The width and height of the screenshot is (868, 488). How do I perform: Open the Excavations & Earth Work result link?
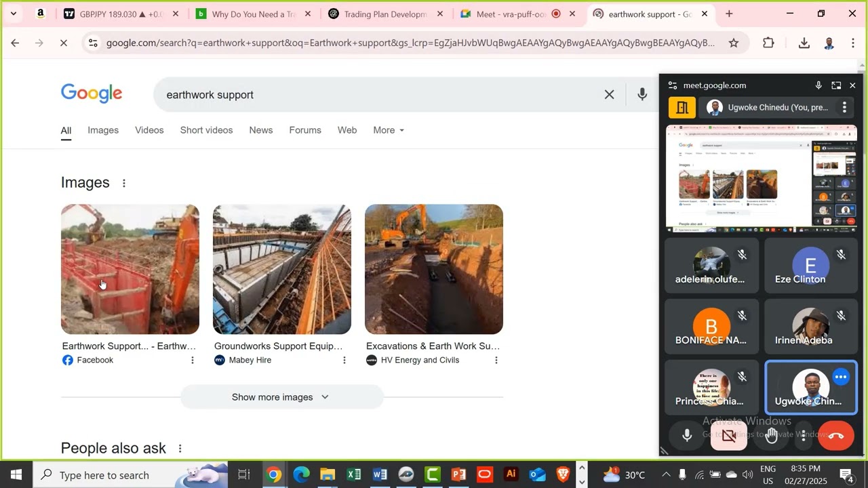(x=433, y=346)
